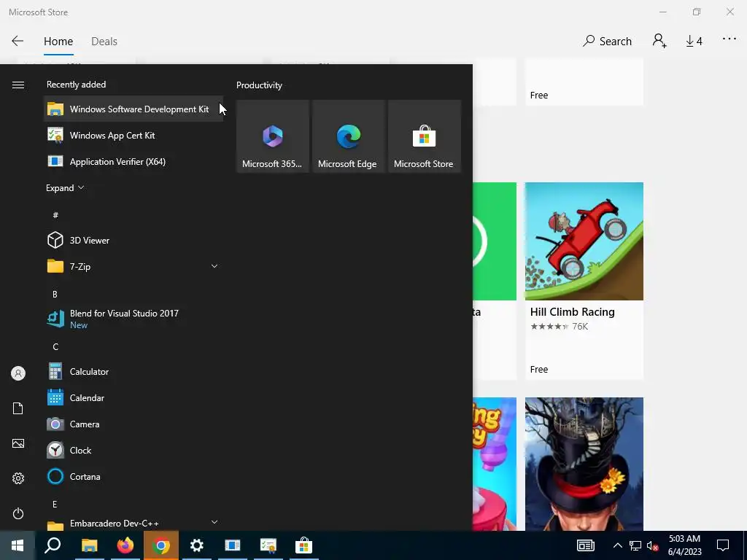Go back in Microsoft Store

(18, 41)
